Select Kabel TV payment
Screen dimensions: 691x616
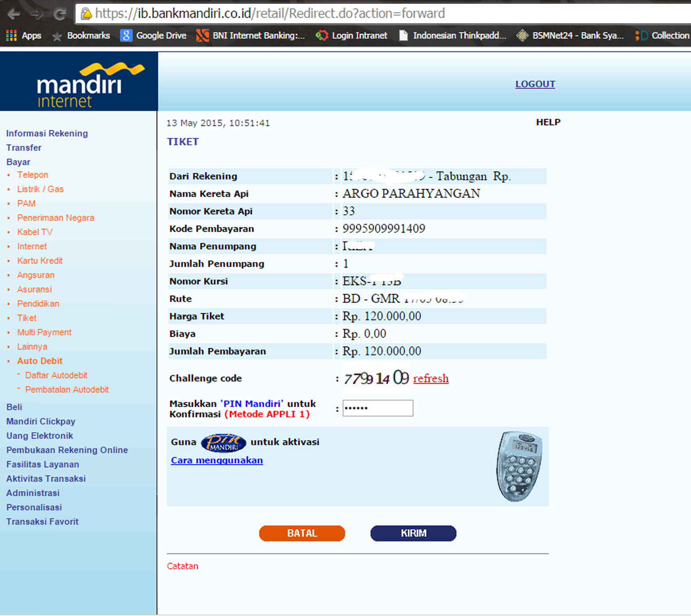pyautogui.click(x=35, y=232)
